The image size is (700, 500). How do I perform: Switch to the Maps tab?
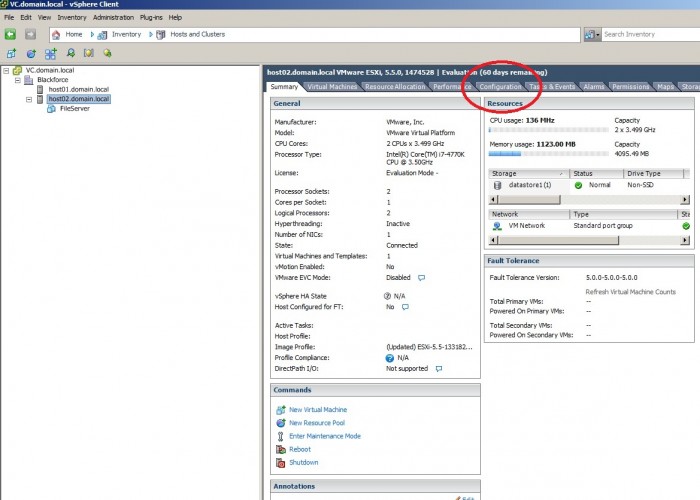click(x=665, y=87)
